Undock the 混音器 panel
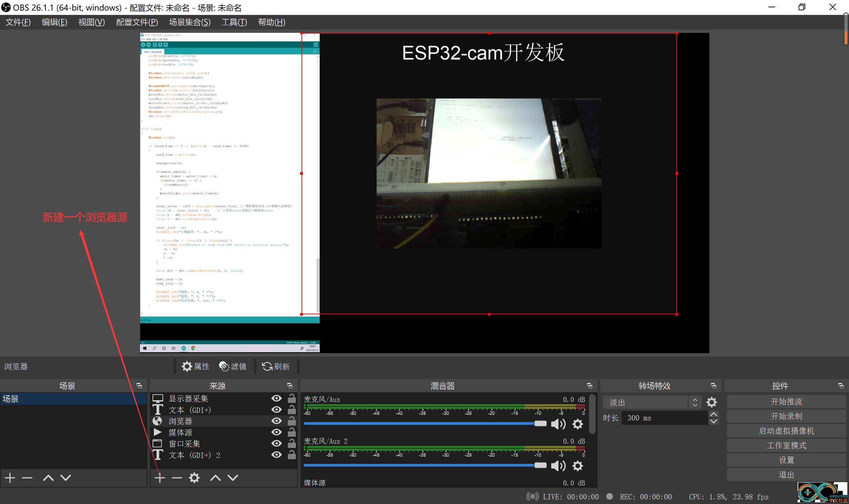Viewport: 849px width, 504px height. (x=590, y=386)
